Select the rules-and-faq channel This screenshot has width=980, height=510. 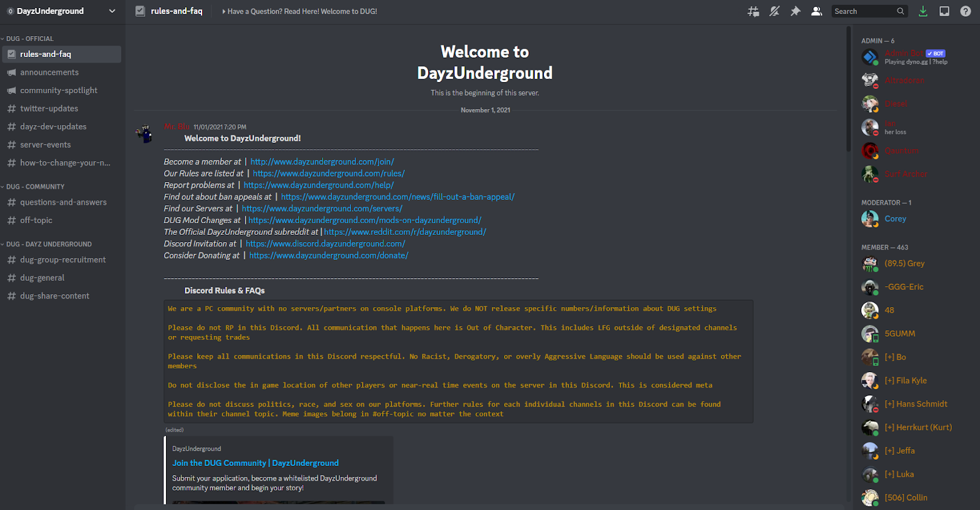point(62,54)
